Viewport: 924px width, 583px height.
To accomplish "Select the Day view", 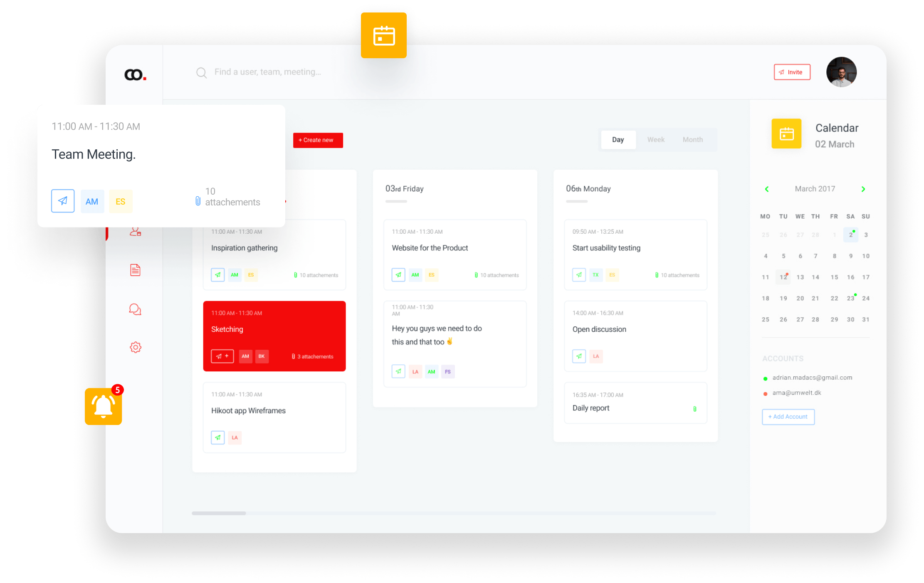I will click(618, 140).
